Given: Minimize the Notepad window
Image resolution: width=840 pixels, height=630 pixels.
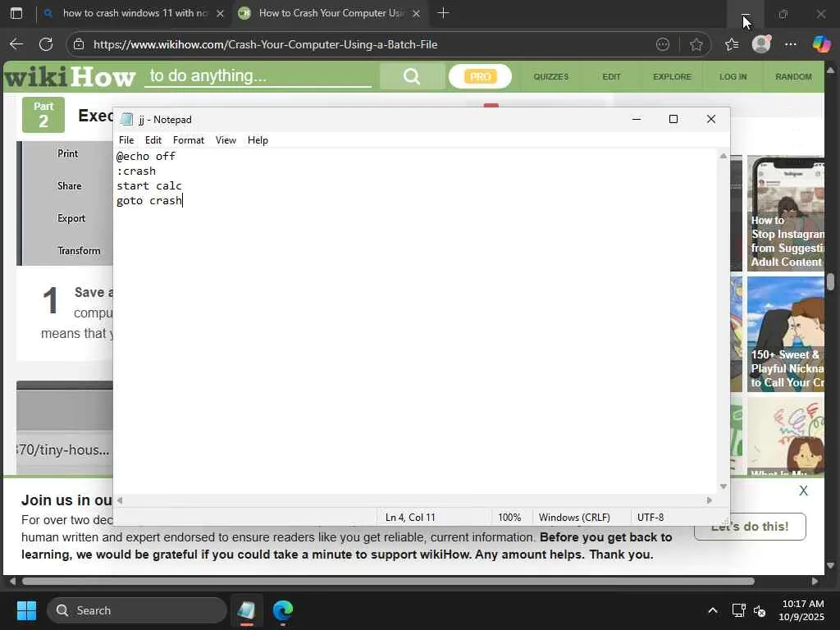Looking at the screenshot, I should click(x=637, y=119).
